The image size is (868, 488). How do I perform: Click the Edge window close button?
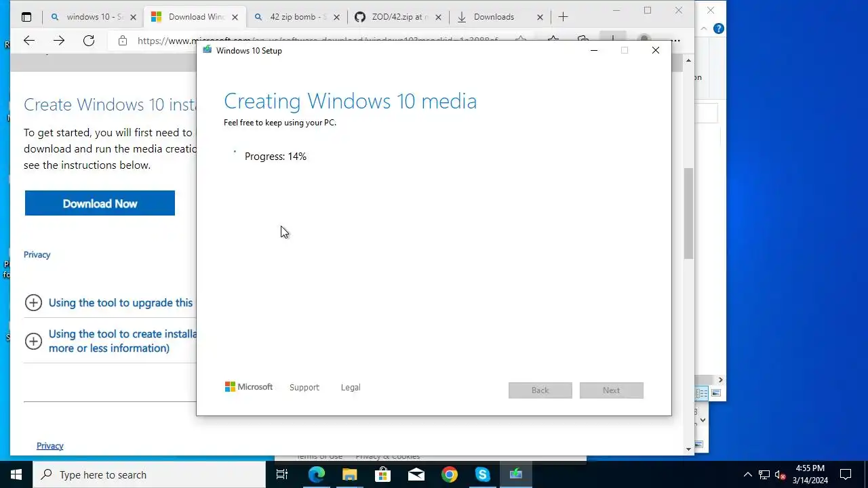click(x=679, y=10)
